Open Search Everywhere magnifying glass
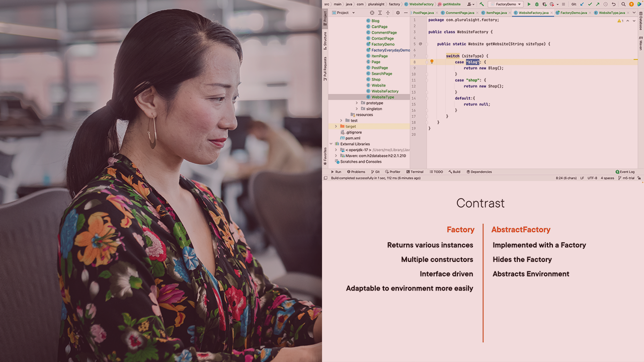 tap(623, 4)
